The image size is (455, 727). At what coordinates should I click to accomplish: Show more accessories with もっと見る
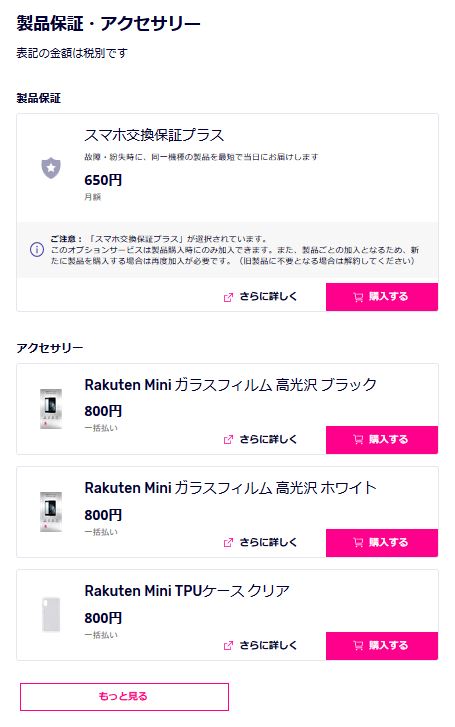[124, 696]
